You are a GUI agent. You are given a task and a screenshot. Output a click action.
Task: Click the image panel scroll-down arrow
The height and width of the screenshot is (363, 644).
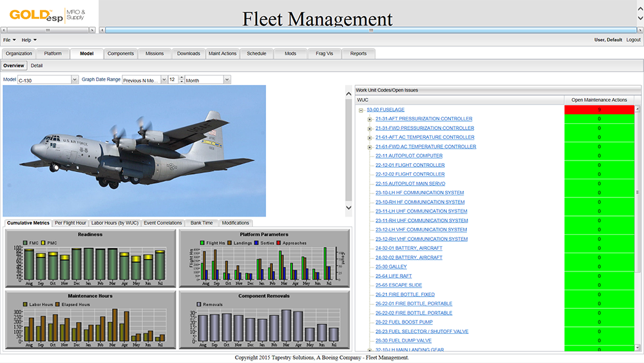(349, 208)
